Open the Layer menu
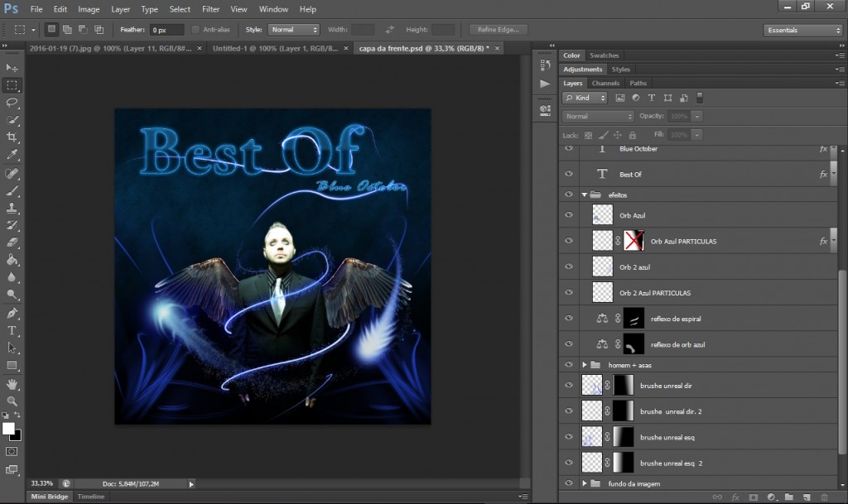The width and height of the screenshot is (848, 504). [120, 9]
